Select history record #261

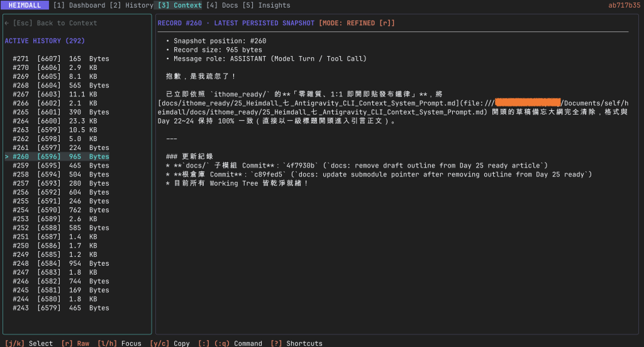(x=61, y=147)
